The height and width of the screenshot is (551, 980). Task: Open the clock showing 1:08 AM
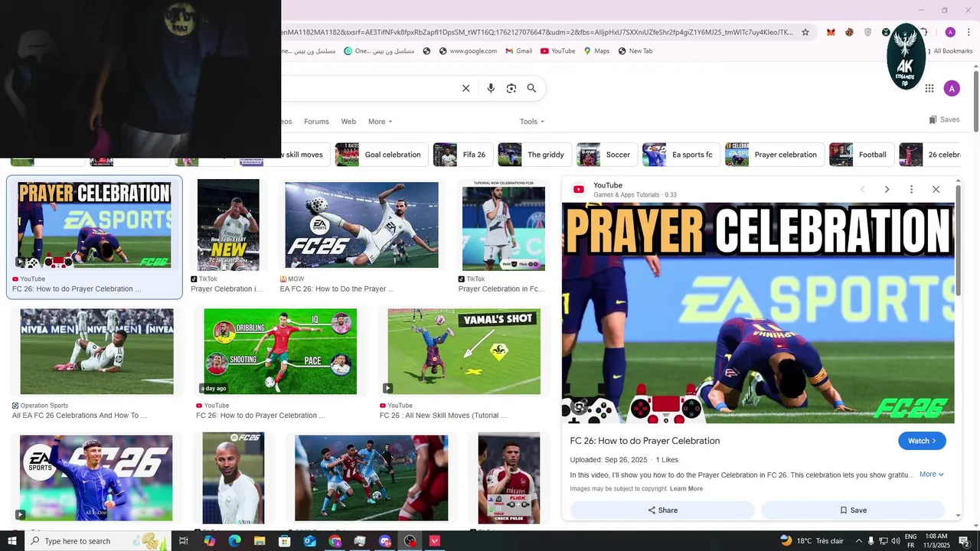936,541
